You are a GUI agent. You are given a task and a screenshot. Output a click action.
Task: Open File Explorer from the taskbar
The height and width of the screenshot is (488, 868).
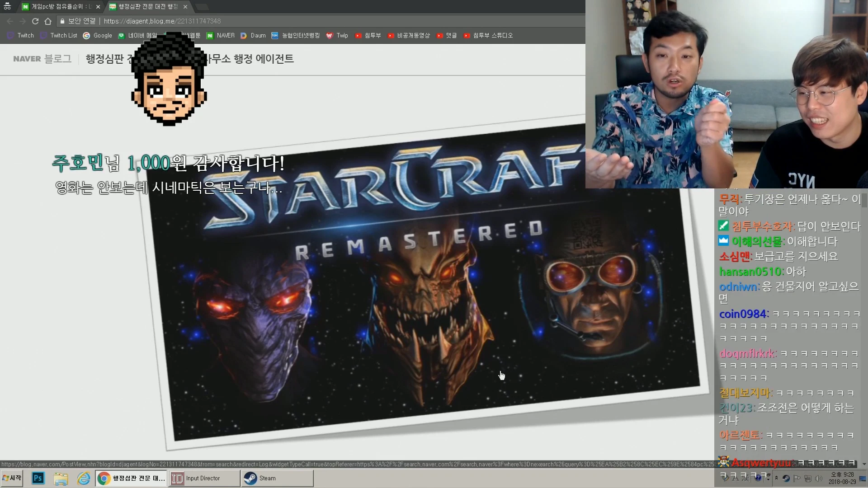(61, 478)
